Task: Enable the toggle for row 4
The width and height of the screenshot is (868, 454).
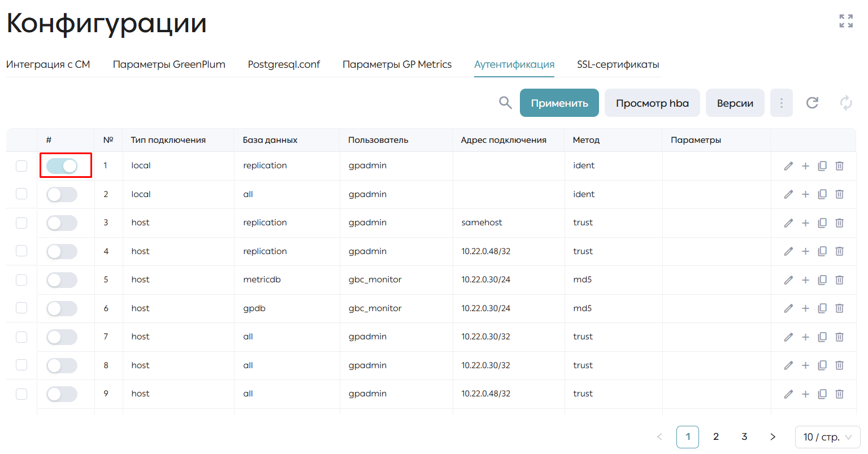Action: (x=62, y=251)
